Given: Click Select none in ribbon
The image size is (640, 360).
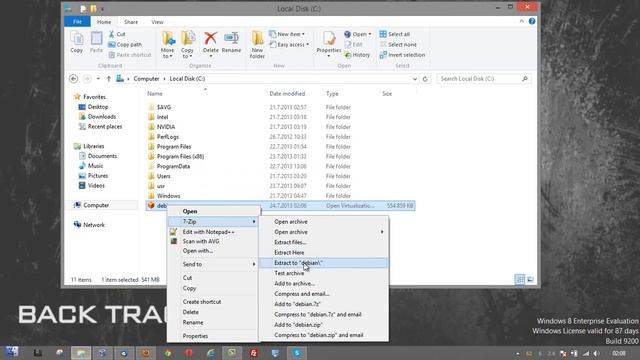Looking at the screenshot, I should (x=398, y=44).
